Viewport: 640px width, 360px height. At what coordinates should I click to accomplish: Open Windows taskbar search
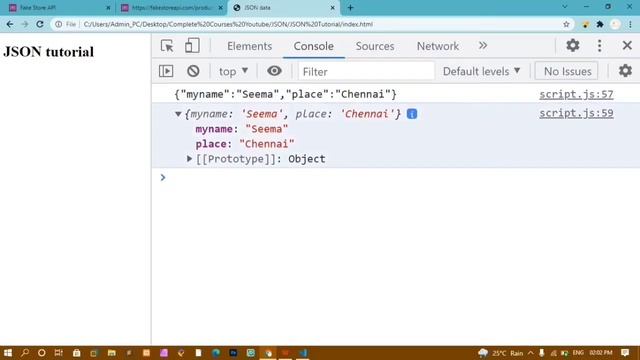(x=25, y=353)
